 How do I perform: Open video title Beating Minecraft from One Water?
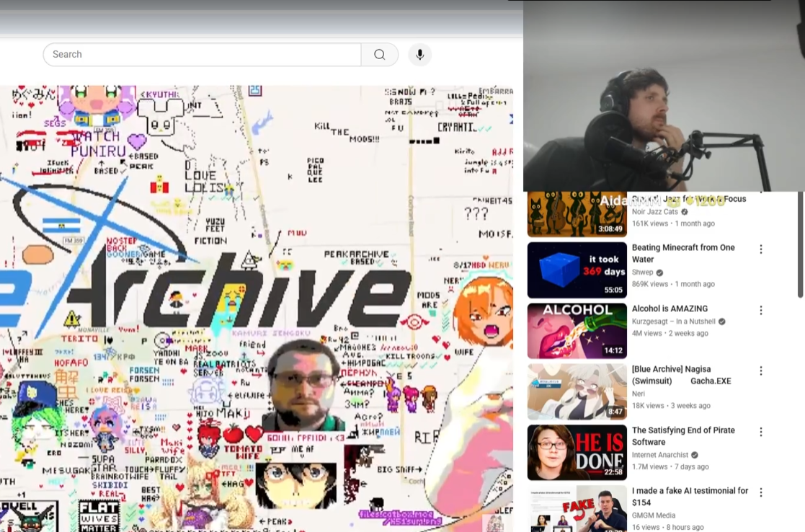(x=683, y=253)
